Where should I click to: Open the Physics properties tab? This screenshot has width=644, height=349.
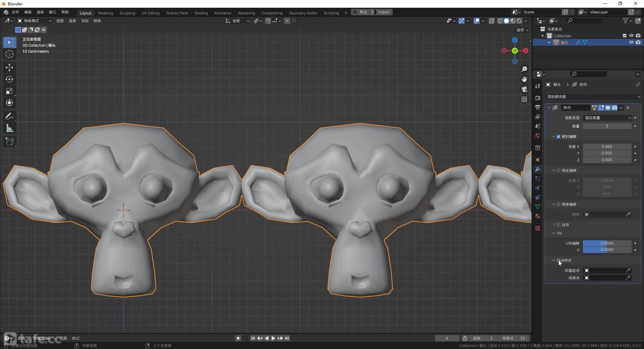(538, 188)
